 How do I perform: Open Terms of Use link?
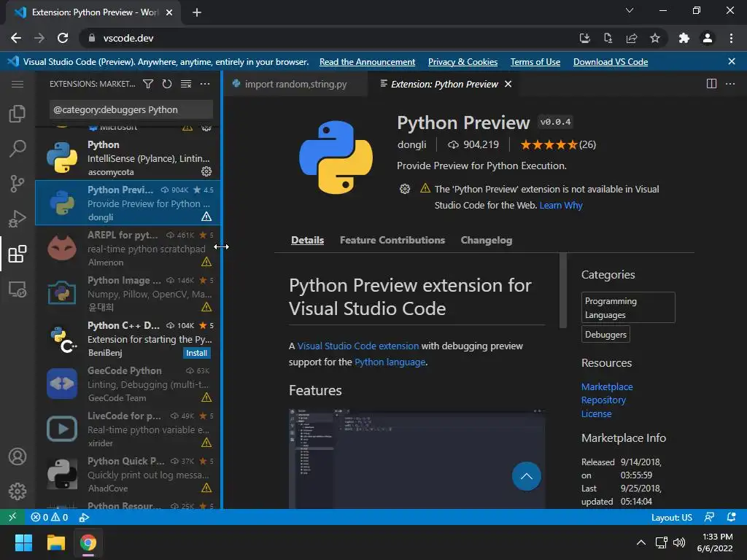(x=535, y=62)
